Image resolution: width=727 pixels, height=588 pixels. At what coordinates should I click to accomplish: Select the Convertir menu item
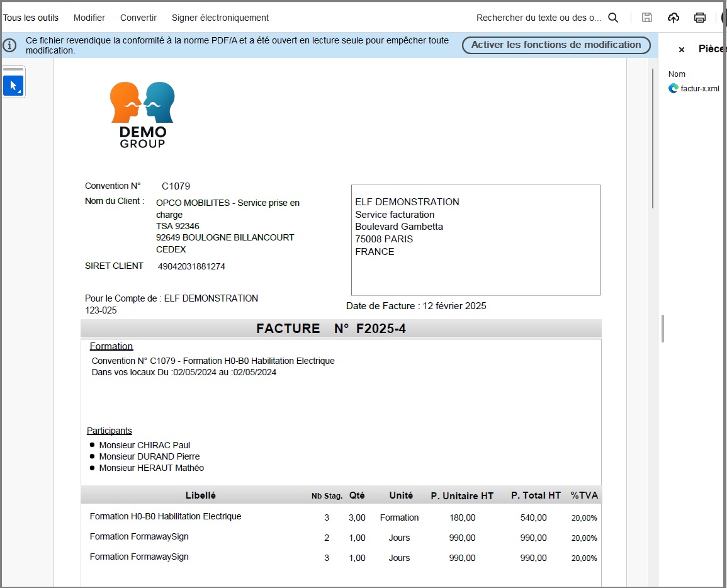(x=138, y=18)
